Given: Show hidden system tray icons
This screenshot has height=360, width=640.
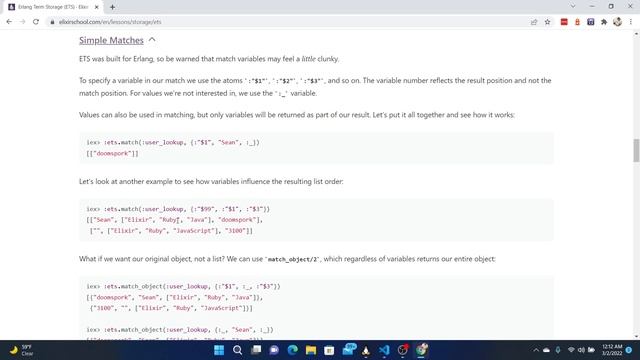Looking at the screenshot, I should [x=536, y=350].
